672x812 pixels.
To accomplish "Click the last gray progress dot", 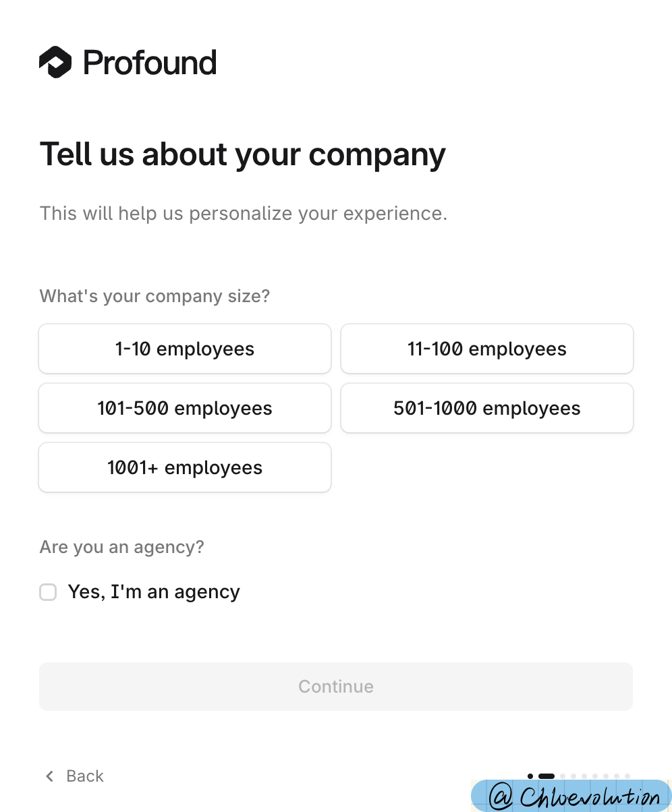I will pos(627,776).
